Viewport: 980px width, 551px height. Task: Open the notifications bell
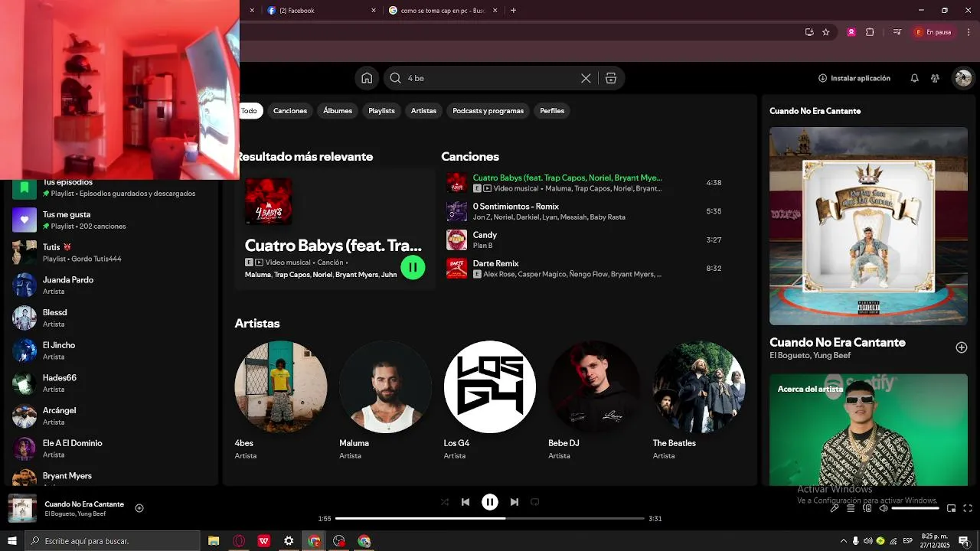pos(914,78)
